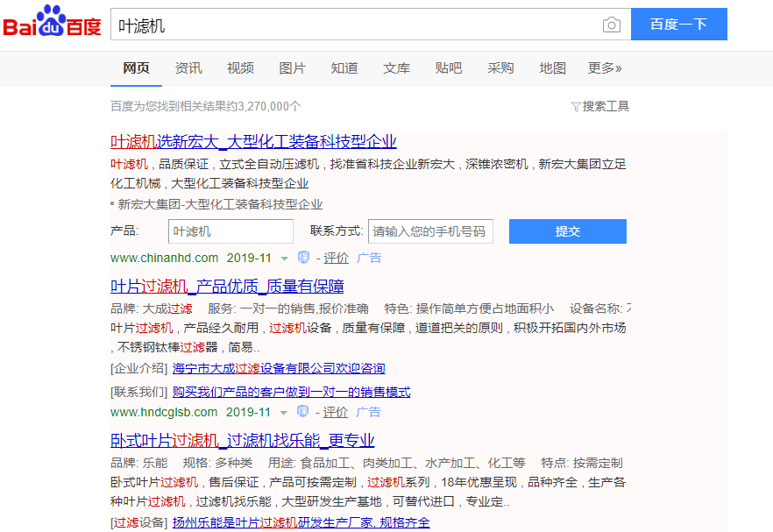Click the guarantee badge for hndcglsb.com
The height and width of the screenshot is (532, 773).
[302, 411]
